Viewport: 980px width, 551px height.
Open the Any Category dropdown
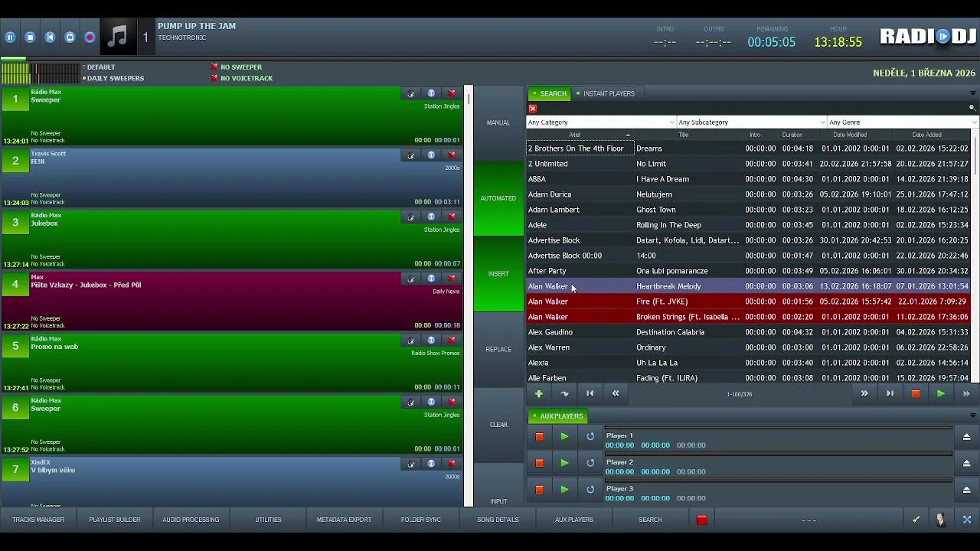[x=601, y=122]
